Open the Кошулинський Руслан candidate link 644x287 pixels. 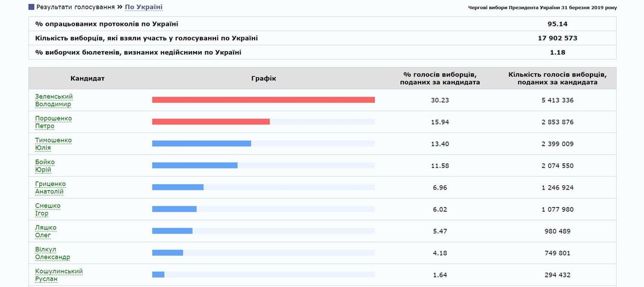click(59, 275)
